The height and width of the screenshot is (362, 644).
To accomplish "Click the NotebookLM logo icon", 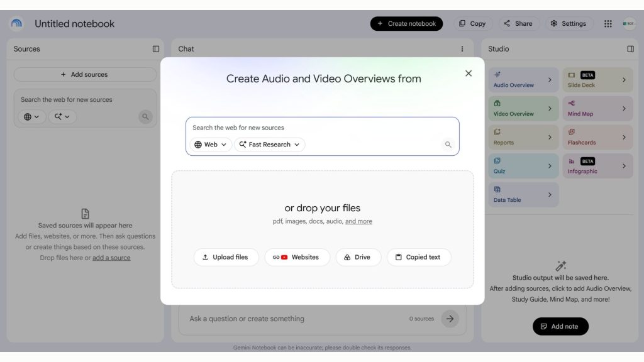I will pos(16,23).
